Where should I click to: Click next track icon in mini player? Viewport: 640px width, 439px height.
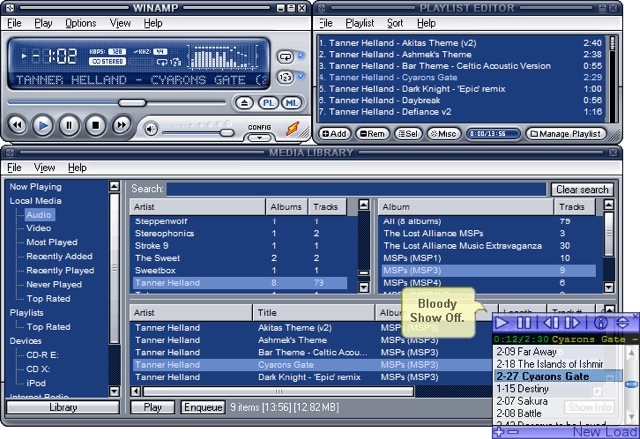click(x=572, y=323)
